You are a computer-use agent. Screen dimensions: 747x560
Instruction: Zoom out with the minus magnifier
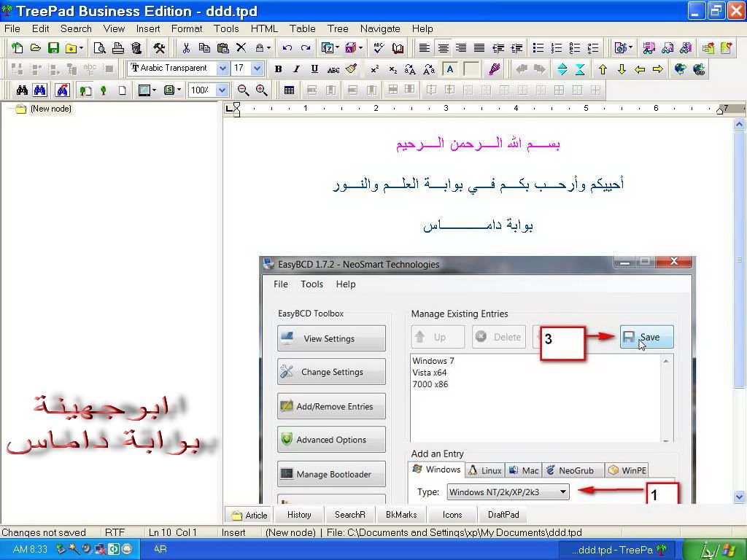pos(244,90)
